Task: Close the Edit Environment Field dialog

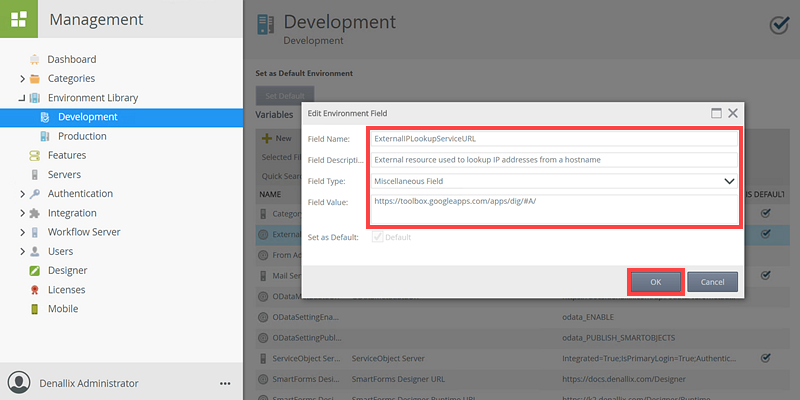Action: point(733,113)
